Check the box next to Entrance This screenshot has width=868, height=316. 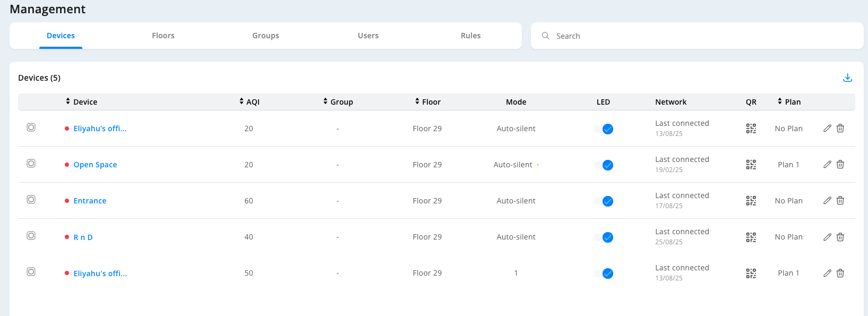coord(31,200)
